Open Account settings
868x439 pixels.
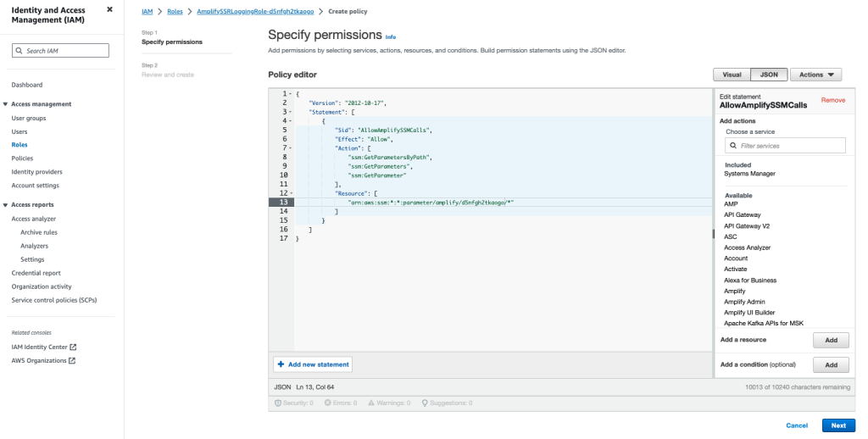point(35,186)
